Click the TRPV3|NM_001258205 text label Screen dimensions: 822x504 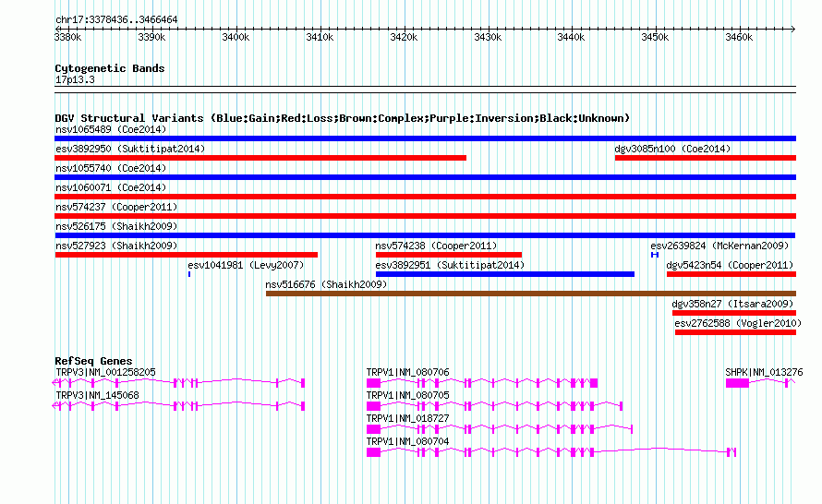(105, 372)
